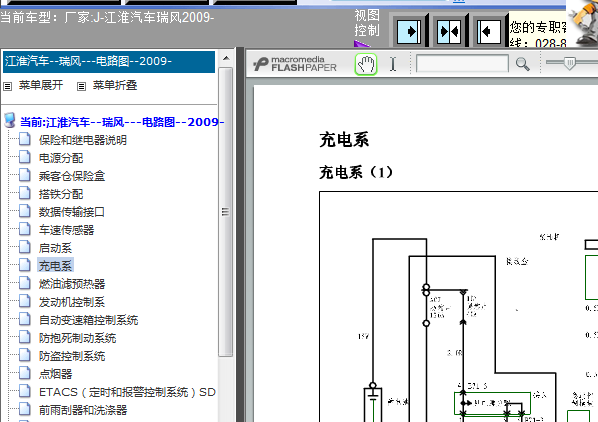The image size is (598, 422).
Task: Click the FlashPaper zoom slider handle
Action: [569, 63]
